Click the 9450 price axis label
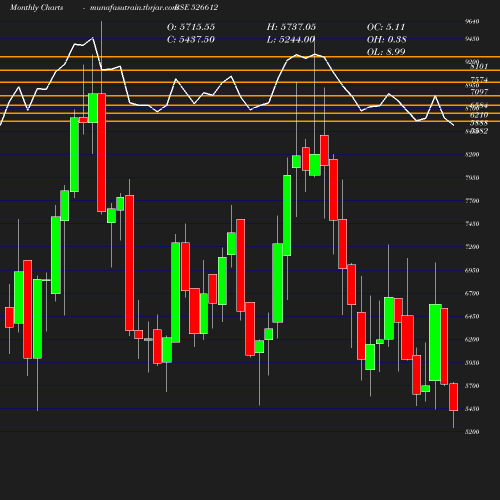 click(472, 39)
